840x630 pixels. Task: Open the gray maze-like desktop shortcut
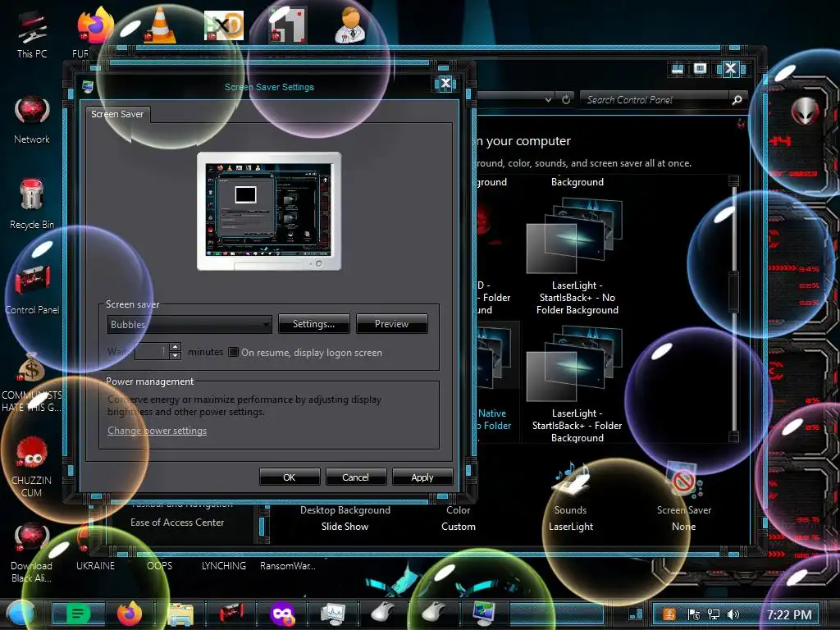tap(288, 25)
